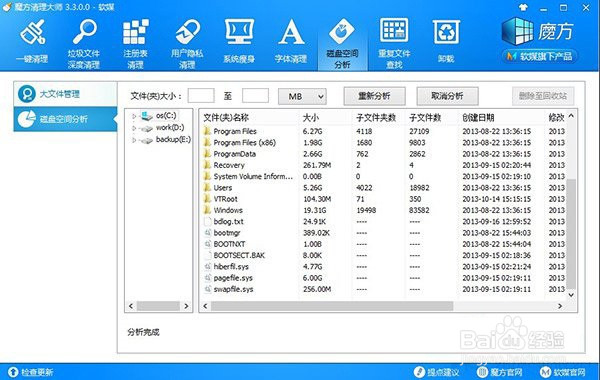
Task: Select swapfile.sys file row
Action: click(383, 289)
